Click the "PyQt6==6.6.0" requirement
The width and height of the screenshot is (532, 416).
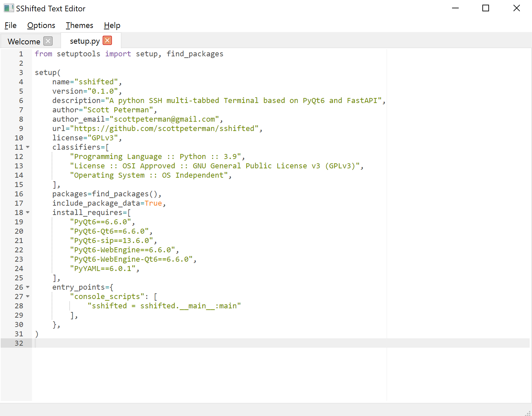pos(101,222)
